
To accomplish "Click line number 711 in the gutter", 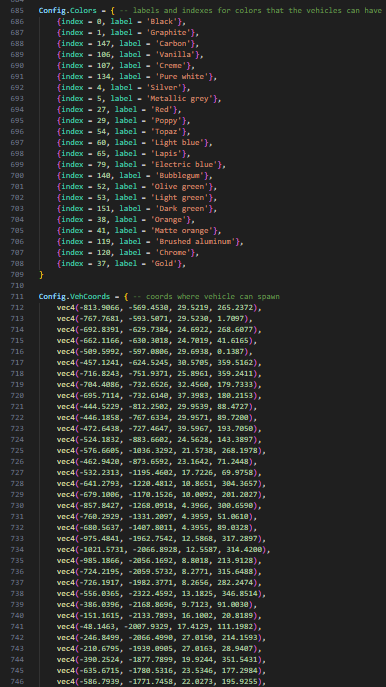I will pyautogui.click(x=17, y=297).
